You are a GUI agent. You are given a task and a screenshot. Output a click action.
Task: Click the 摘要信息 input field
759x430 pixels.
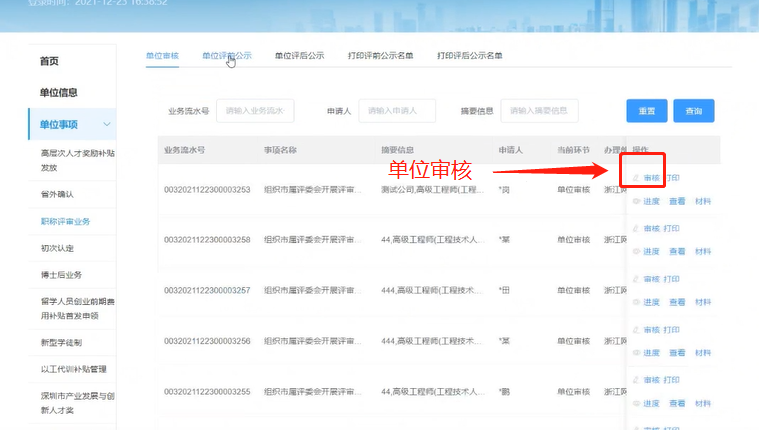click(x=540, y=110)
